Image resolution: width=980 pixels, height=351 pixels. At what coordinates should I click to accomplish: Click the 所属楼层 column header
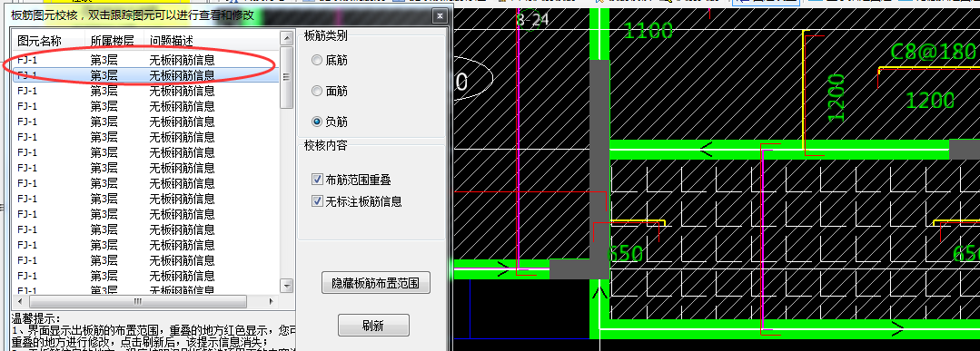(114, 41)
